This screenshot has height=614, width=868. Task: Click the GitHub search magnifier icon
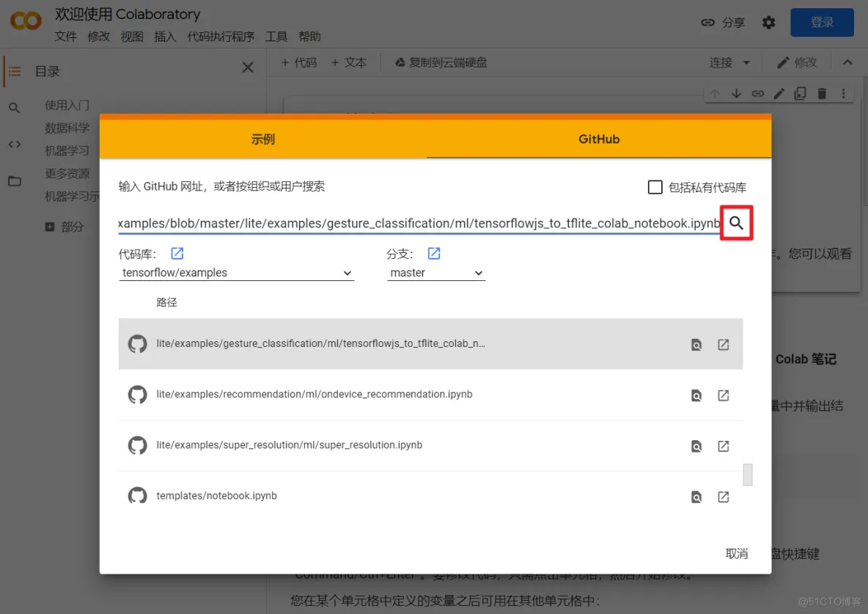point(736,223)
